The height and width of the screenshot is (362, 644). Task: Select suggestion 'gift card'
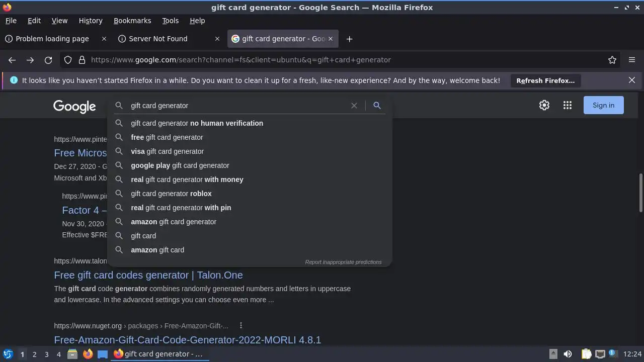coord(250,236)
